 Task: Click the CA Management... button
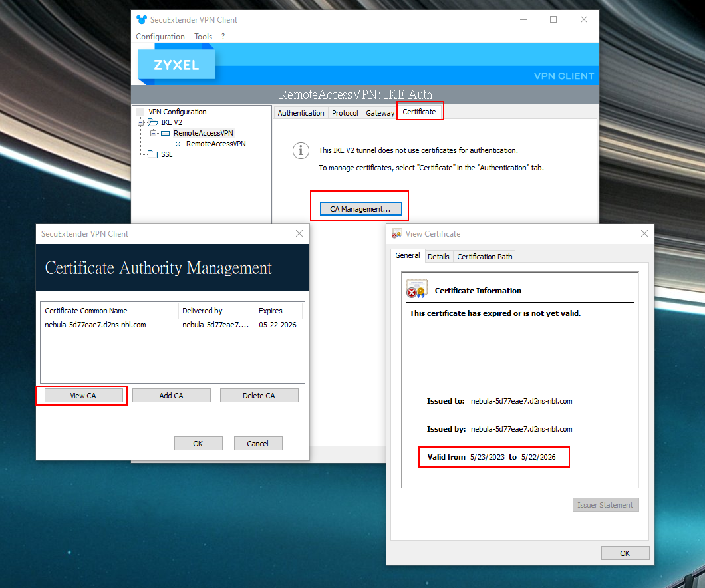(360, 209)
